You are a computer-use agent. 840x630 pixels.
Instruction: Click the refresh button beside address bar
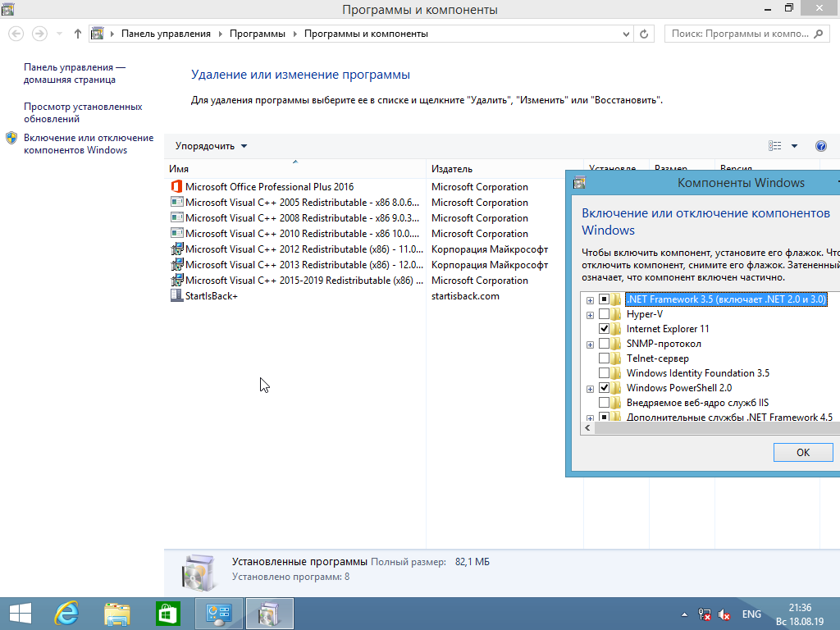pyautogui.click(x=644, y=34)
